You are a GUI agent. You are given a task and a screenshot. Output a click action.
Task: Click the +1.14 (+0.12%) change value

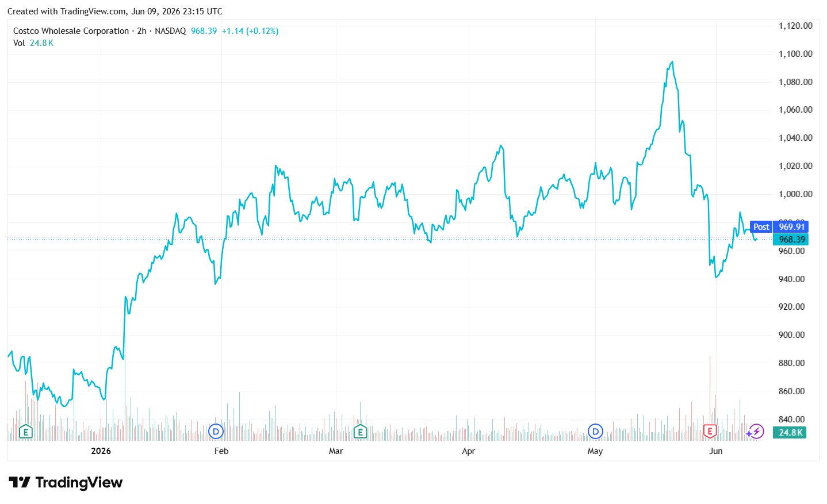(x=250, y=31)
